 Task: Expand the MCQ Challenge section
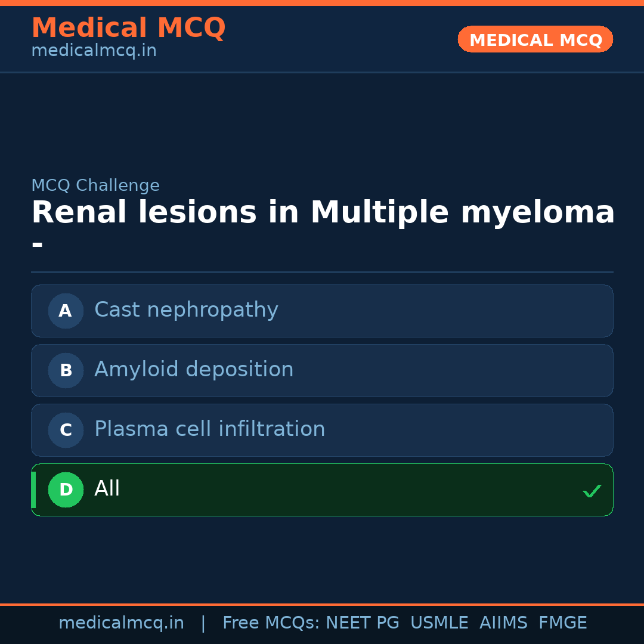click(95, 185)
